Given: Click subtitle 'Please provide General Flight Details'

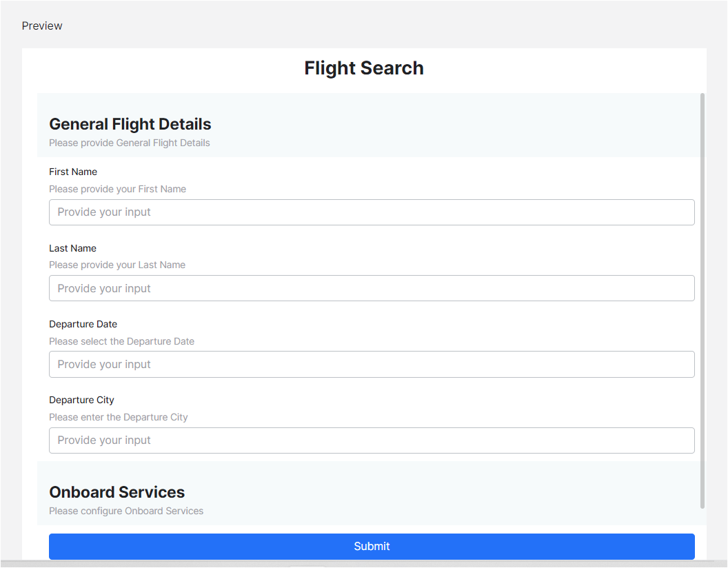Looking at the screenshot, I should [130, 143].
